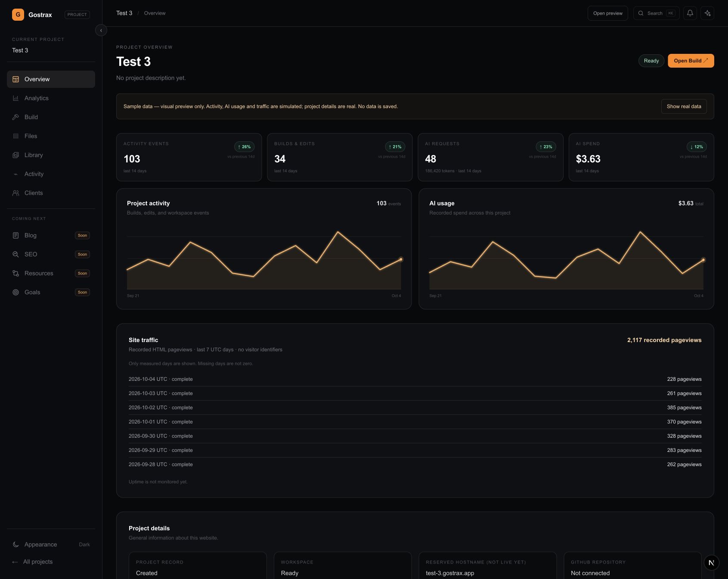Screen dimensions: 728x579
Task: Open the Analytics sidebar item
Action: pyautogui.click(x=51, y=98)
